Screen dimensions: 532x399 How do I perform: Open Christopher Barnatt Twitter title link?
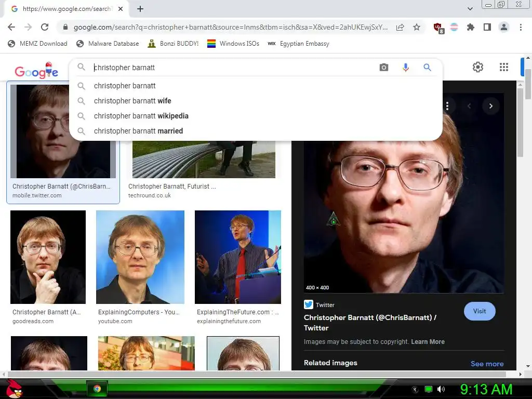click(370, 323)
